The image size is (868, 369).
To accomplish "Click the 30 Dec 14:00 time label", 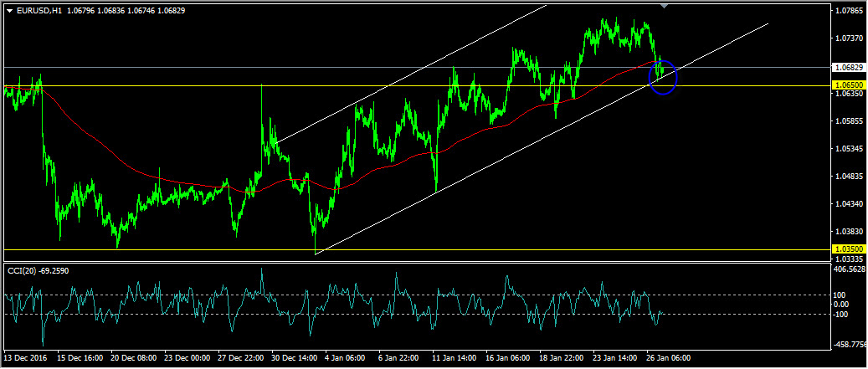I will (x=294, y=358).
